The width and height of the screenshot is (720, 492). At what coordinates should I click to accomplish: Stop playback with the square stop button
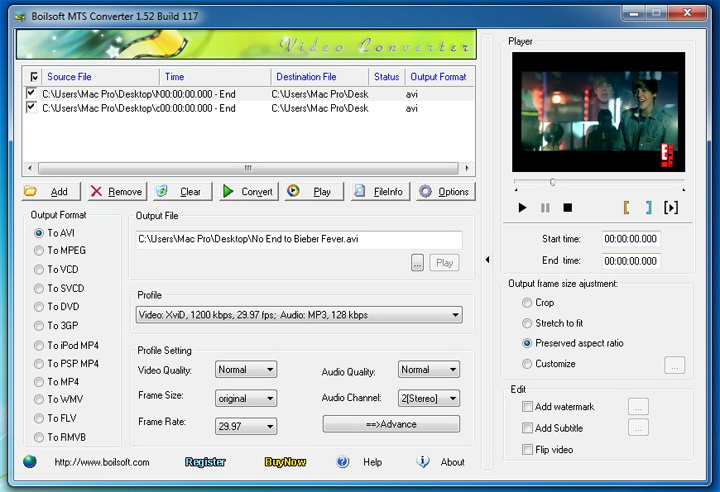pos(567,208)
